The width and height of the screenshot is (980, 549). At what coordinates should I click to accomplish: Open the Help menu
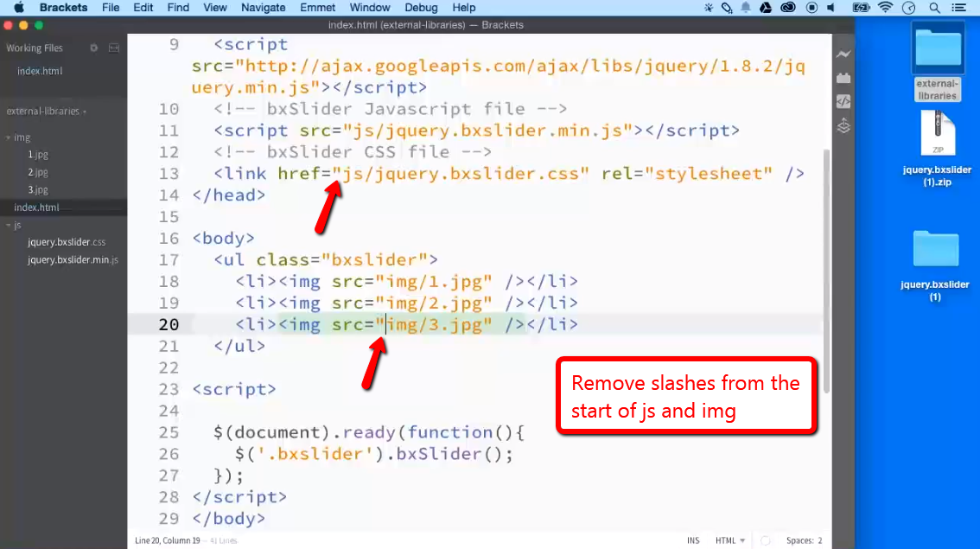464,8
